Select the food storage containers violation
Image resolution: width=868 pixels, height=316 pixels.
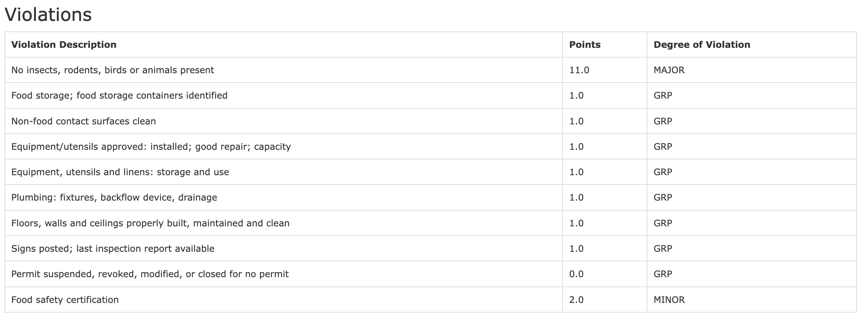click(119, 96)
